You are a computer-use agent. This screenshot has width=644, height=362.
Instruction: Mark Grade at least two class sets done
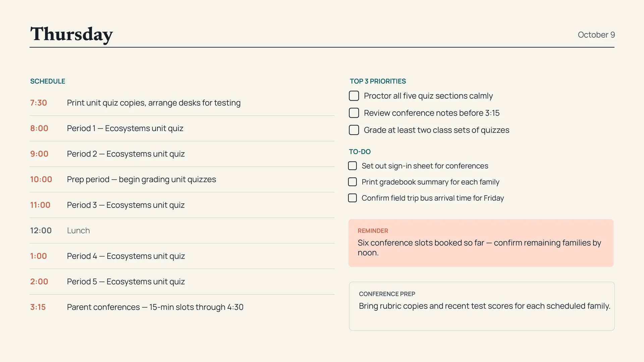tap(354, 130)
